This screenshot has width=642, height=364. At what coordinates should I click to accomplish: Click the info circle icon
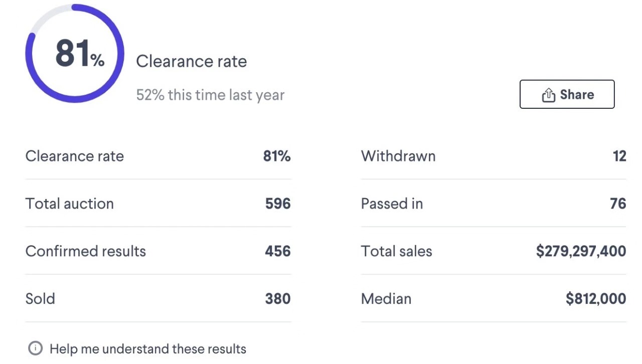pyautogui.click(x=35, y=348)
